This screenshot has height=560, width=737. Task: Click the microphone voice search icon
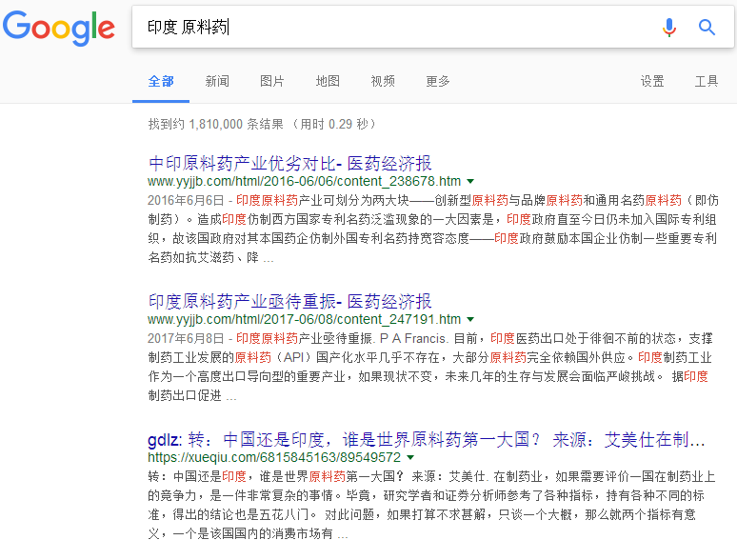click(669, 28)
